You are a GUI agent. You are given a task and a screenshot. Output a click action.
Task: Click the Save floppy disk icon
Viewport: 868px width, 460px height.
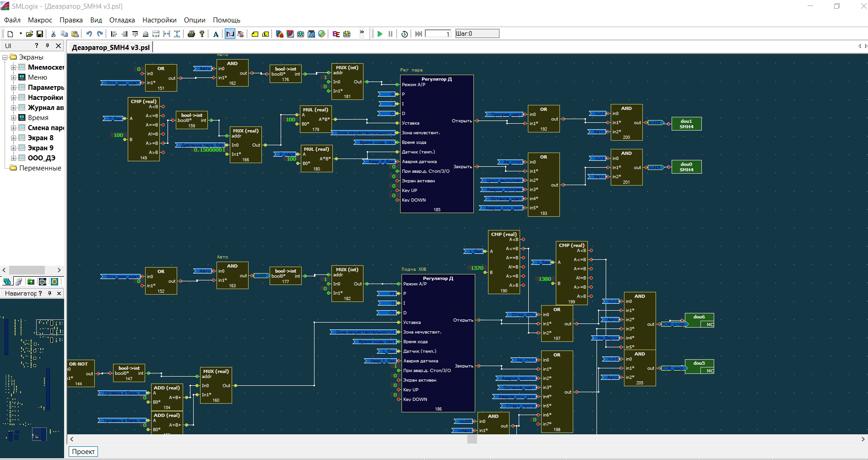(x=40, y=34)
